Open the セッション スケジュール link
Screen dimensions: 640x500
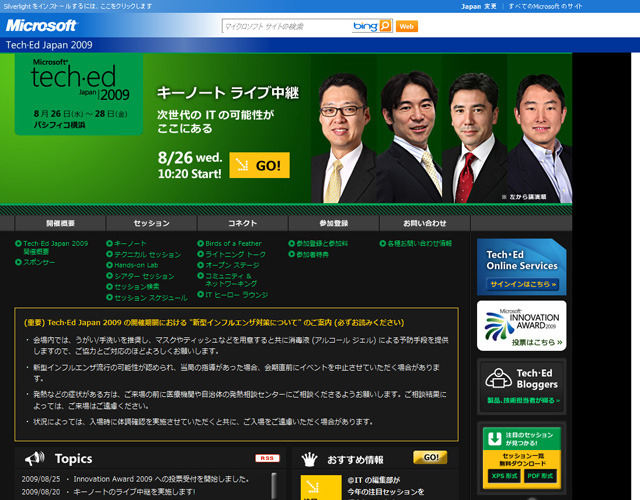(x=151, y=298)
